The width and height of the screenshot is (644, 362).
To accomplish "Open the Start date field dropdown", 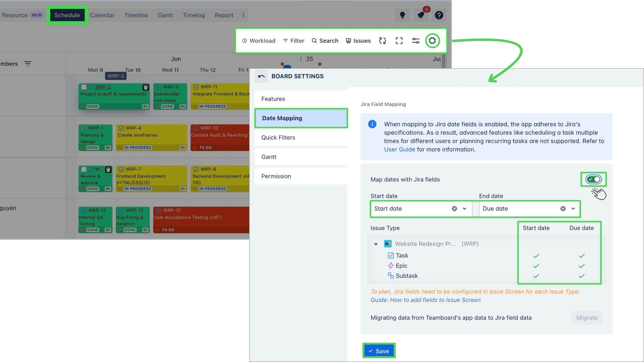I will pyautogui.click(x=465, y=208).
